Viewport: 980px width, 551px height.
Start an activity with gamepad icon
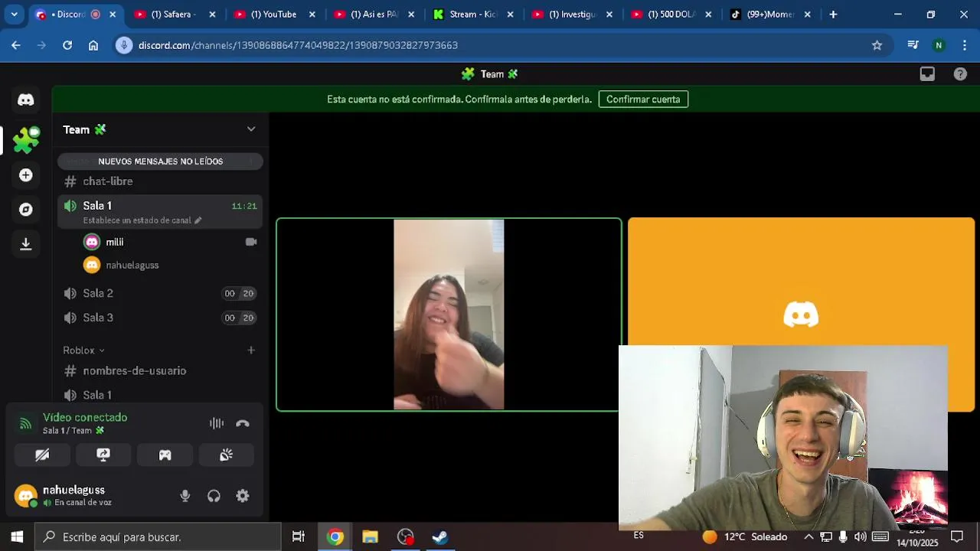165,455
